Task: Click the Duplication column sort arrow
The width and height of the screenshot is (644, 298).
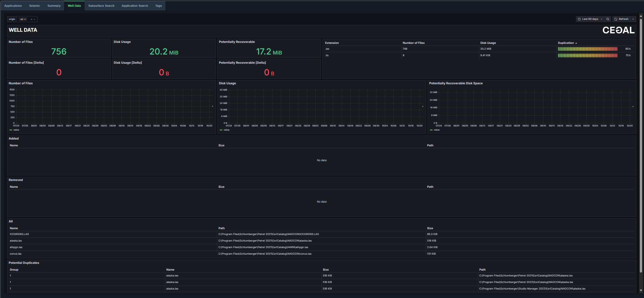Action: [576, 43]
